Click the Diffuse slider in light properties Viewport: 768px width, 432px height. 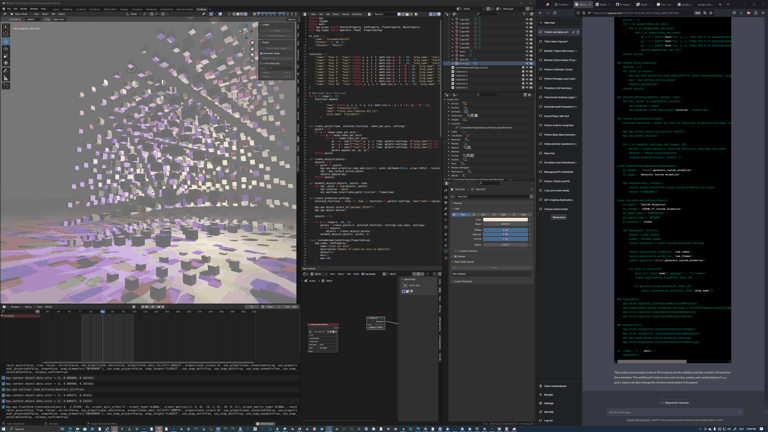pyautogui.click(x=505, y=230)
